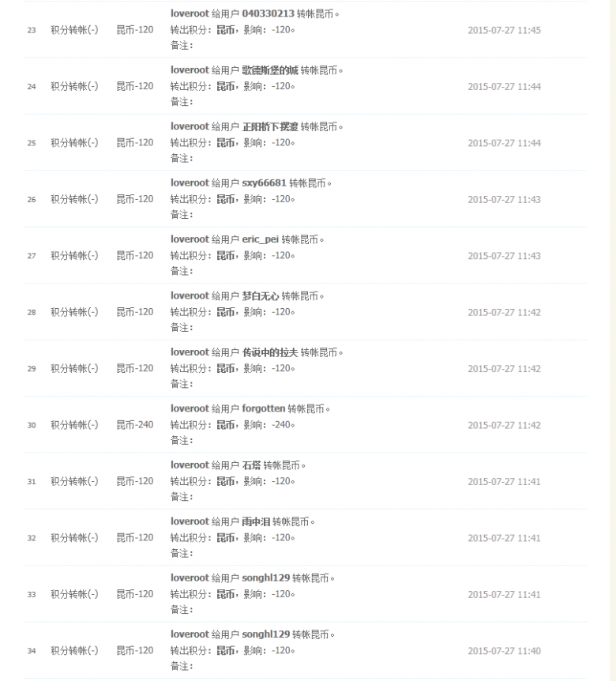Click username 歌德斯堡的城 in row 24
The image size is (616, 681).
coord(270,70)
